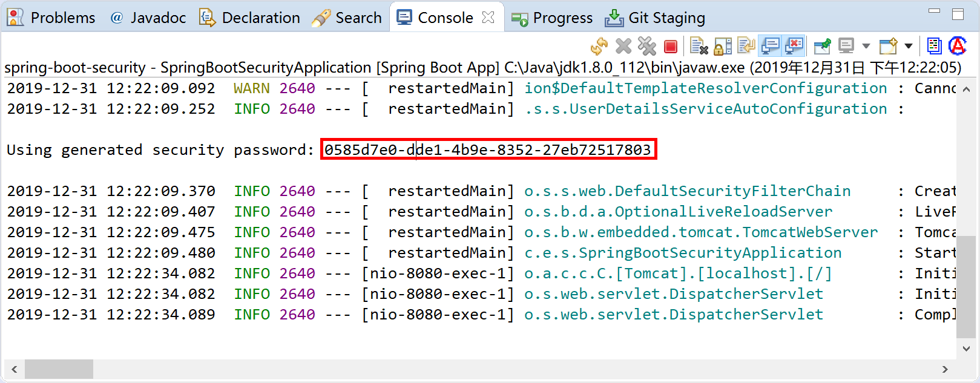980x383 pixels.
Task: Pin the current console
Action: point(822,47)
